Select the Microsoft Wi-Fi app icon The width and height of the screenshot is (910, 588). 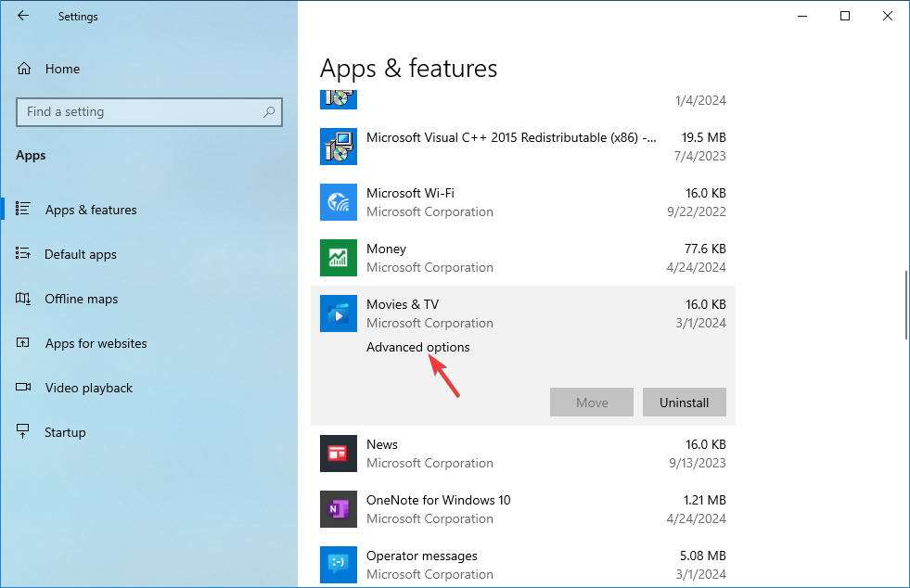339,202
